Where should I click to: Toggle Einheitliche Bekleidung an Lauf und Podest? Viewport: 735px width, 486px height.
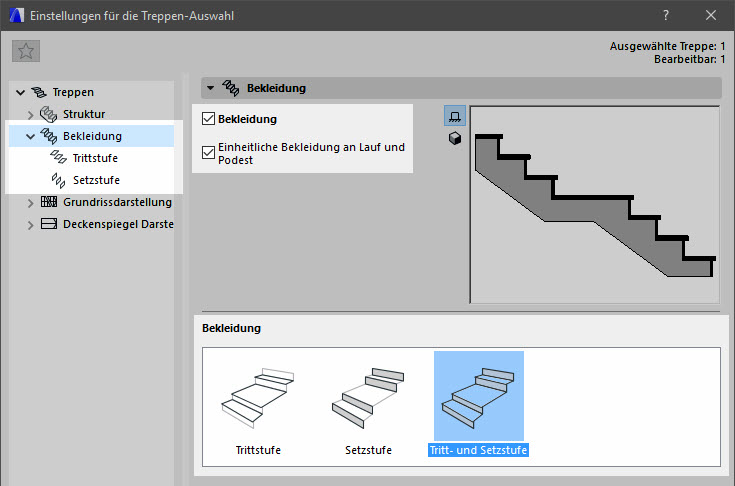coord(209,152)
